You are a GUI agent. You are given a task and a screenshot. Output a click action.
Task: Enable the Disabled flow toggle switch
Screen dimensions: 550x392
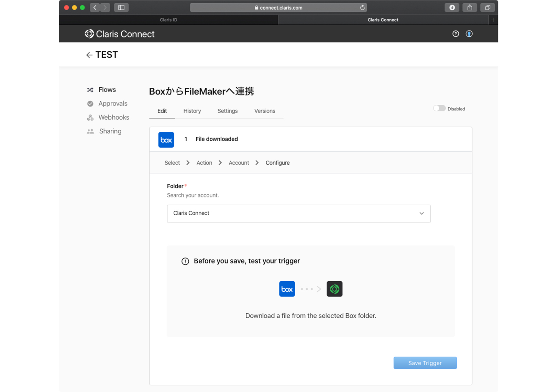click(439, 108)
